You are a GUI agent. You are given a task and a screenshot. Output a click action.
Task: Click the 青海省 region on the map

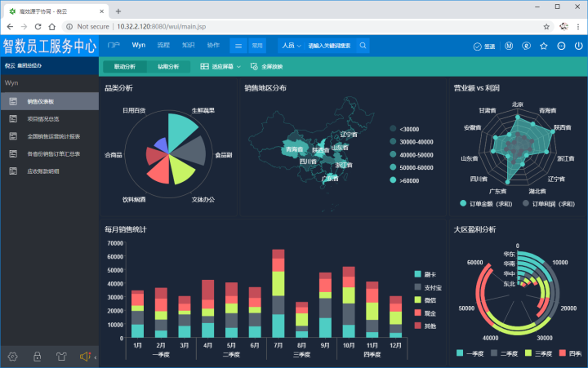coord(294,149)
